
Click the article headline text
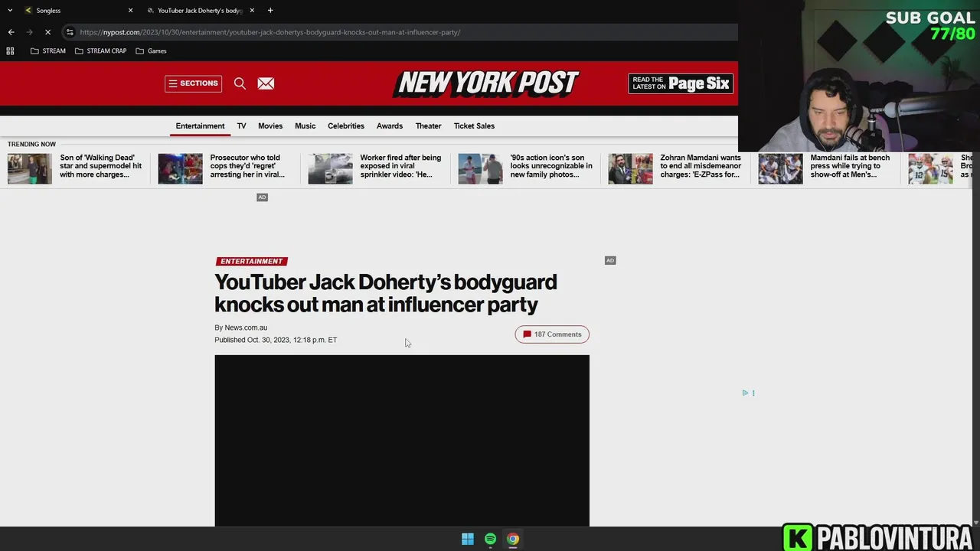(x=386, y=293)
